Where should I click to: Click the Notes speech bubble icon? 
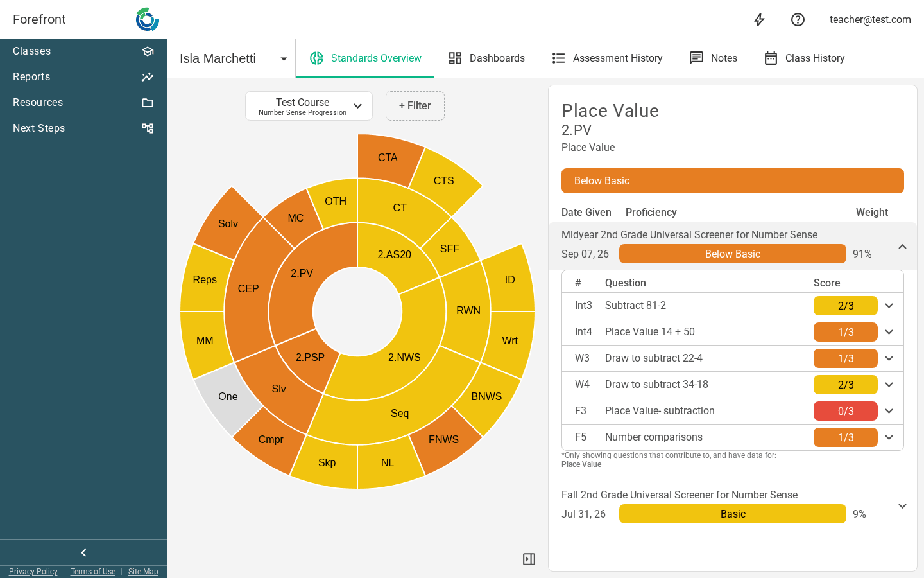(696, 58)
